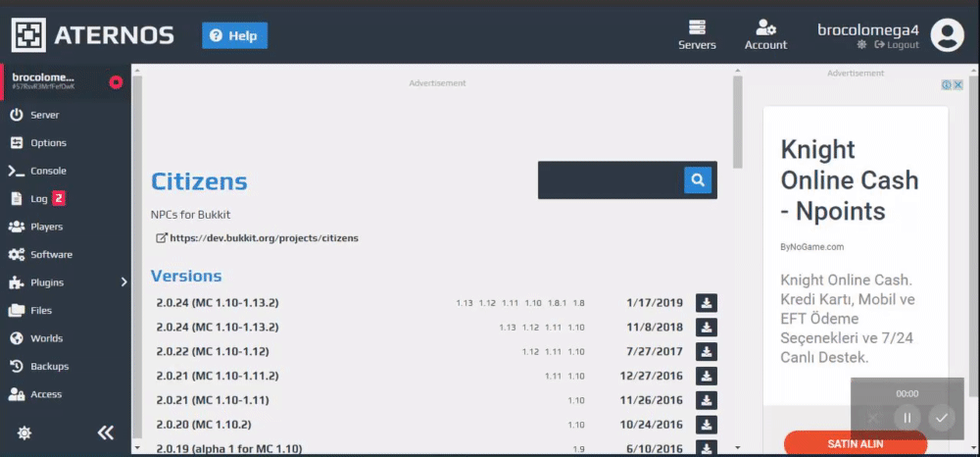Viewport: 980px width, 457px height.
Task: Click the date 7/27/2017
Action: pos(655,352)
